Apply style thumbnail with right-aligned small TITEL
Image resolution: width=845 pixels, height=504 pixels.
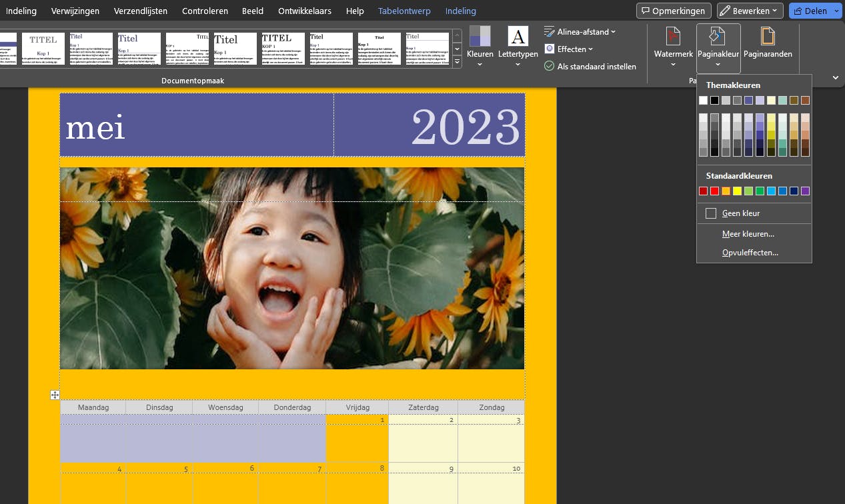(187, 48)
